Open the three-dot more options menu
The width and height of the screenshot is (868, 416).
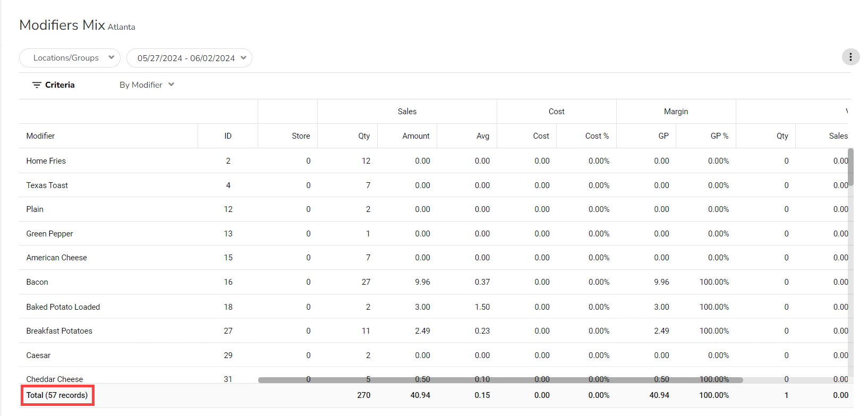(x=850, y=57)
